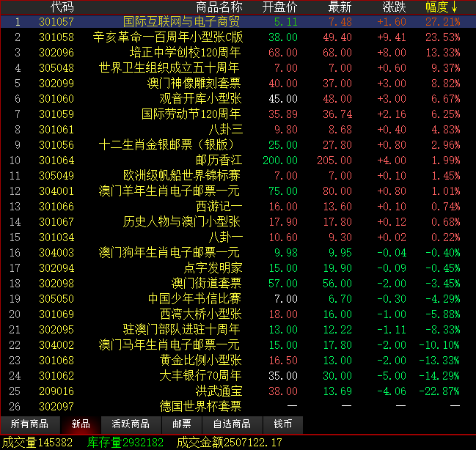Click 西湾大桥小型张 entry
The width and height of the screenshot is (476, 450).
click(238, 314)
